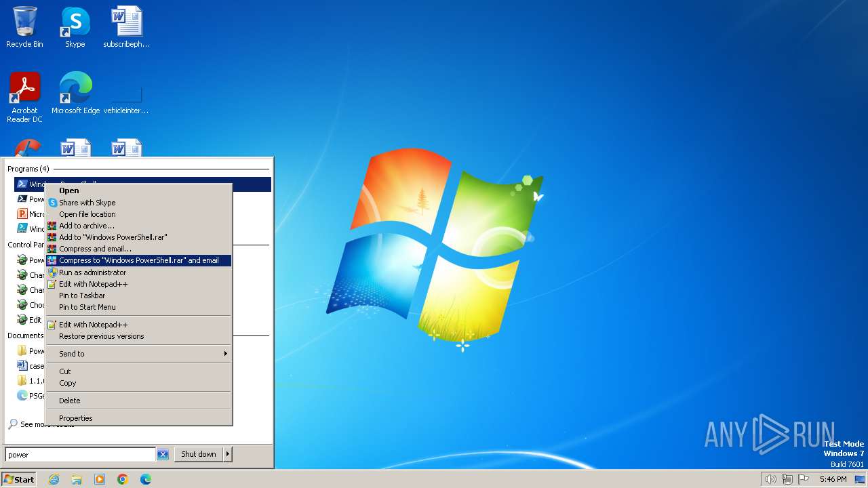Click the 1.1.0 folder result

[x=31, y=381]
